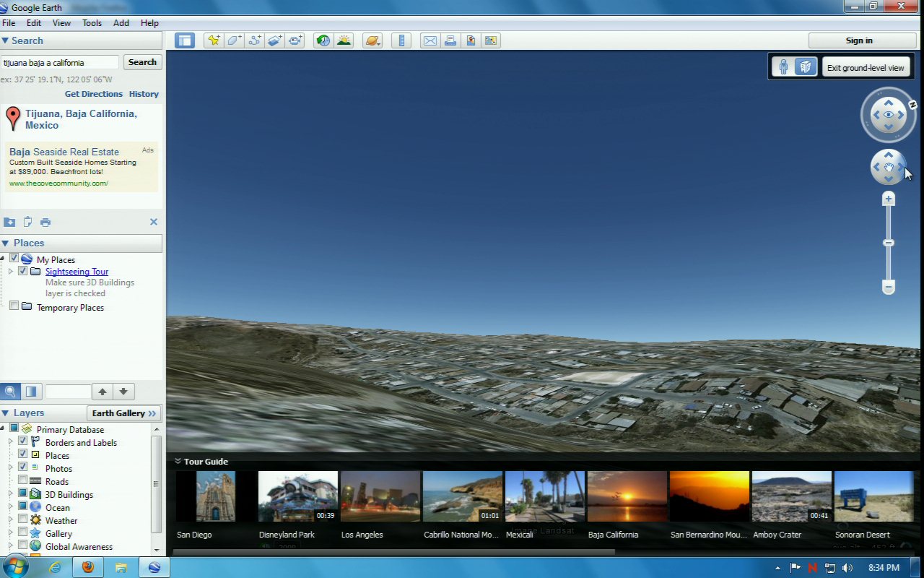Click the Email envelope toolbar icon
Screen dimensions: 924x578
click(430, 40)
